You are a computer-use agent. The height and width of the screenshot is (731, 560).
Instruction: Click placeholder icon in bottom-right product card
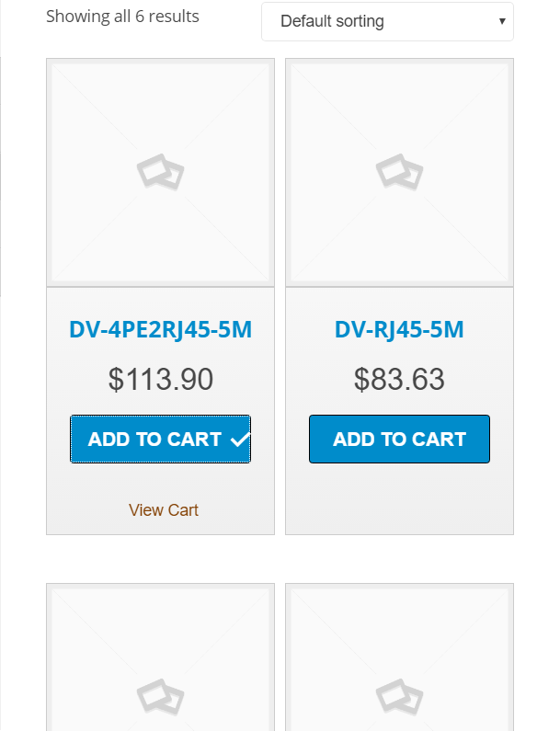399,696
